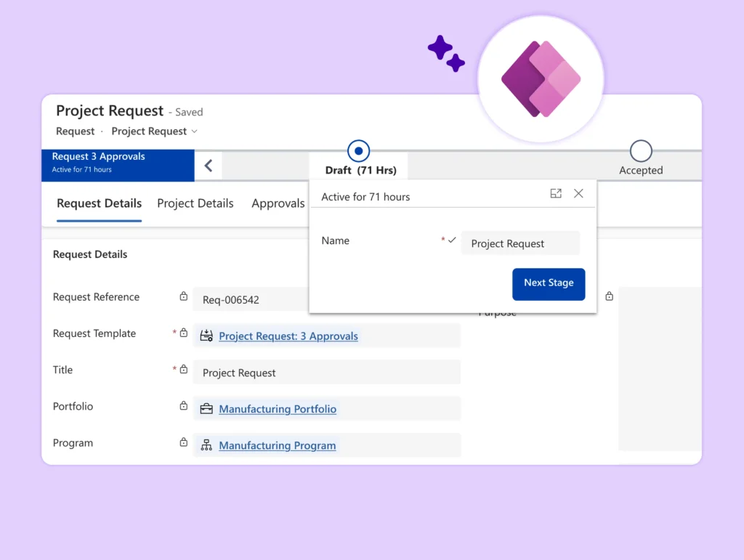Click the Request 3 Approvals process header
The image size is (744, 560).
(118, 166)
